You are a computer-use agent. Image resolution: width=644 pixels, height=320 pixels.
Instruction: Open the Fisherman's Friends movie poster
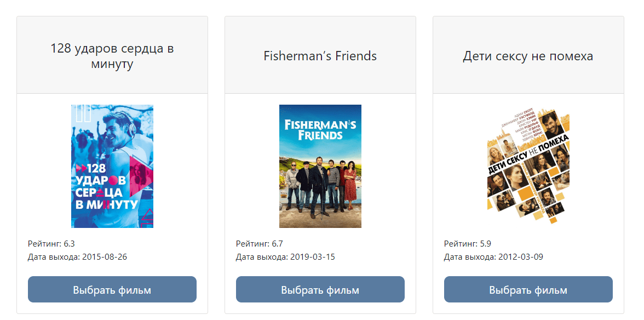pos(320,166)
